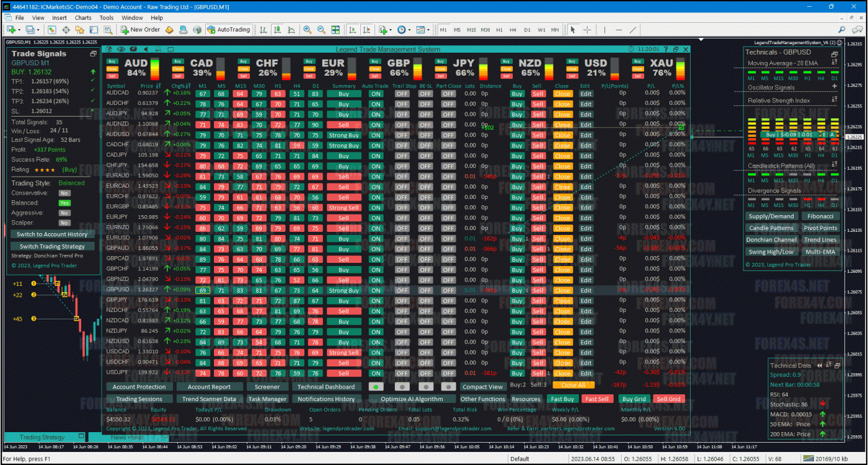Toggle Part Close OFF for EURUSD row
This screenshot has height=465, width=868.
pos(448,239)
